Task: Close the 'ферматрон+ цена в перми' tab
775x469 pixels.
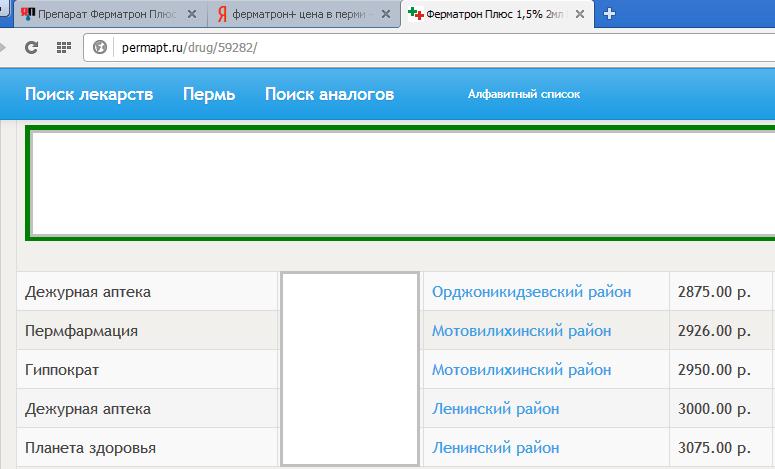Action: (386, 14)
